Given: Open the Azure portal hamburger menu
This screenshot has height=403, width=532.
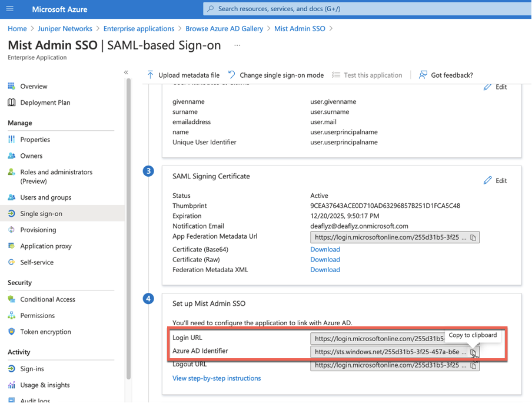Looking at the screenshot, I should click(10, 9).
